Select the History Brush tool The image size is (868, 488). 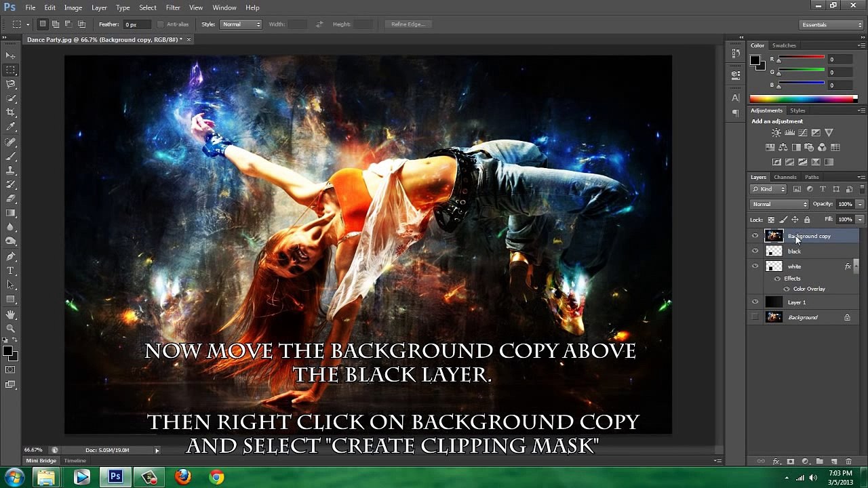(x=11, y=185)
